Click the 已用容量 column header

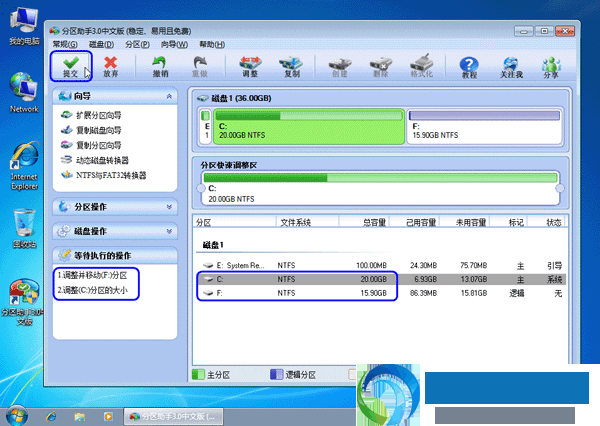click(x=414, y=222)
